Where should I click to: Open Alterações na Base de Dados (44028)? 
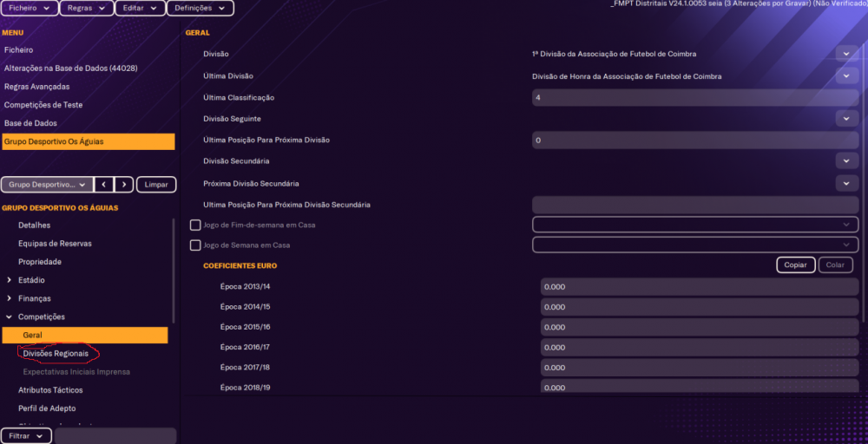pos(70,68)
